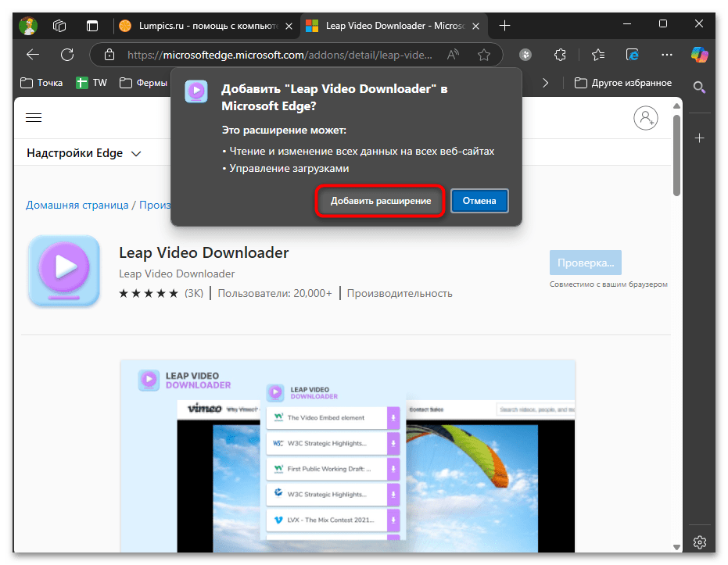Open the Точка favorites folder

pos(41,83)
